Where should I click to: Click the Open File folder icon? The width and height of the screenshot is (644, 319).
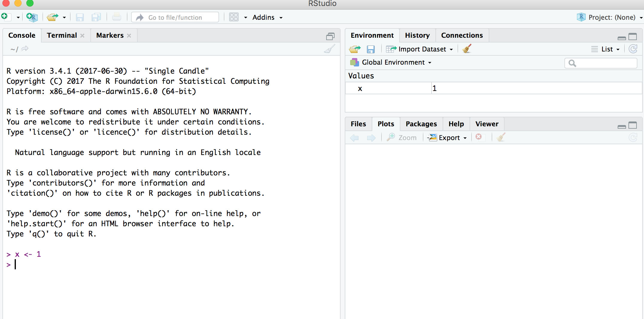[53, 17]
